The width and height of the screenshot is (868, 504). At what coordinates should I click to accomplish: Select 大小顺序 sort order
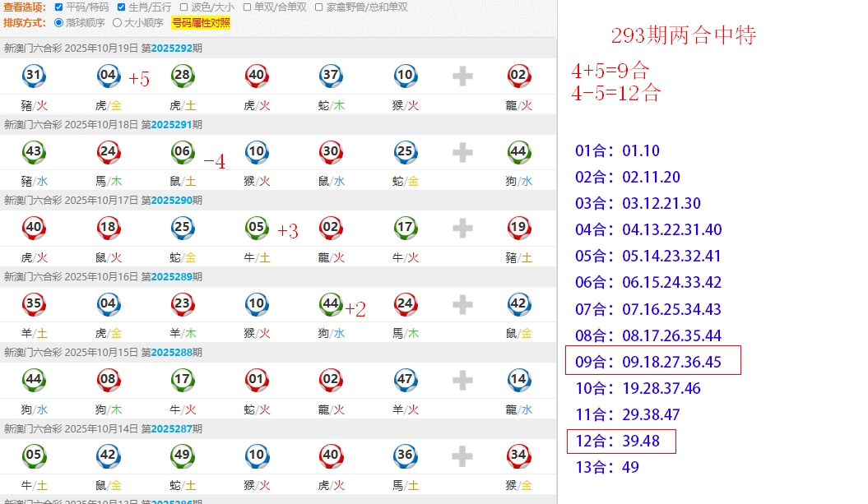[117, 23]
